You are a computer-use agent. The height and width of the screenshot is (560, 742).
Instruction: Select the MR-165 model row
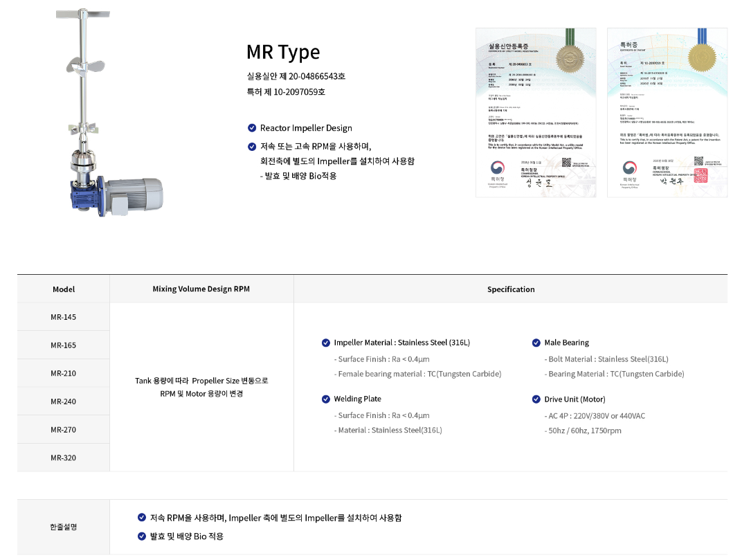pos(64,345)
